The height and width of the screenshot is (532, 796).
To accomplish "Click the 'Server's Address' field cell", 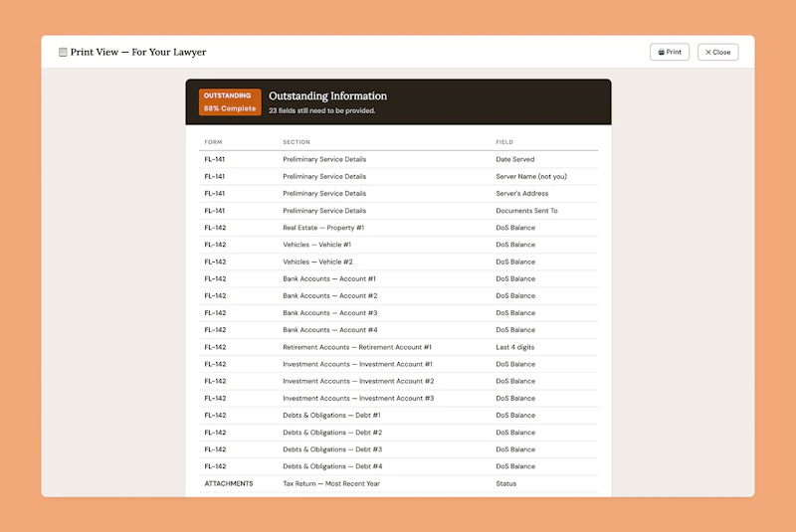I will click(x=521, y=193).
